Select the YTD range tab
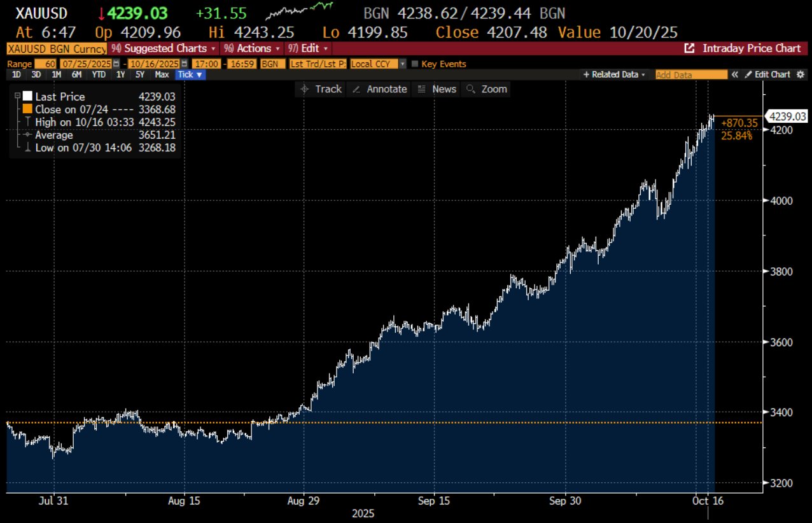 pos(99,74)
